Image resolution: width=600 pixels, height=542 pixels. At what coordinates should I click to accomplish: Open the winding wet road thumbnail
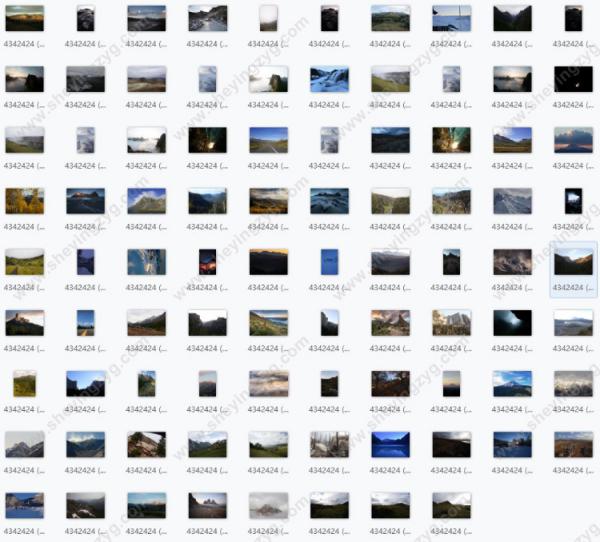207,18
